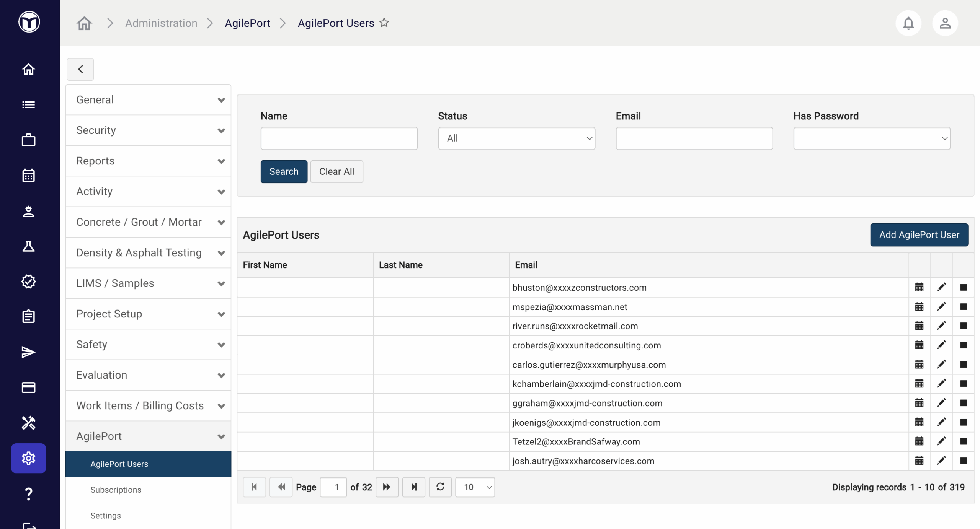The image size is (980, 529).
Task: Open the list icon in left sidebar
Action: (x=28, y=104)
